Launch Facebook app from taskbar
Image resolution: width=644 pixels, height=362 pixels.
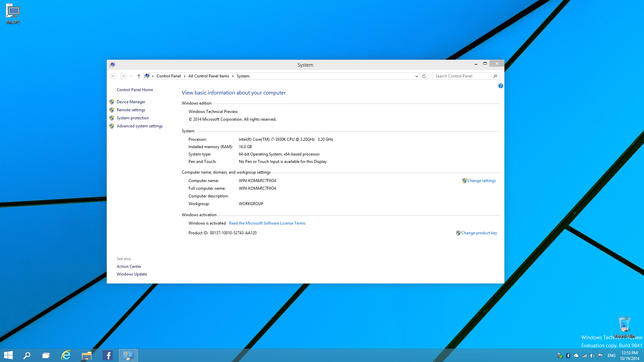click(108, 355)
